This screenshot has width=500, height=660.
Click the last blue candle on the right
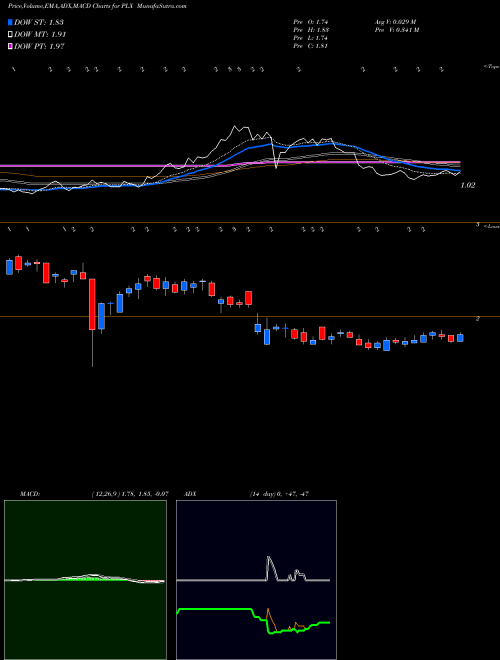pos(460,338)
